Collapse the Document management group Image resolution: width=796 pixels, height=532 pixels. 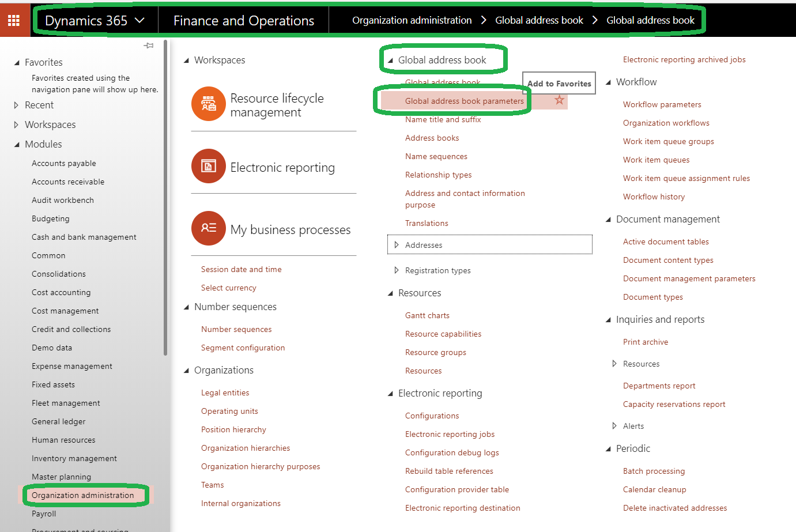click(608, 219)
